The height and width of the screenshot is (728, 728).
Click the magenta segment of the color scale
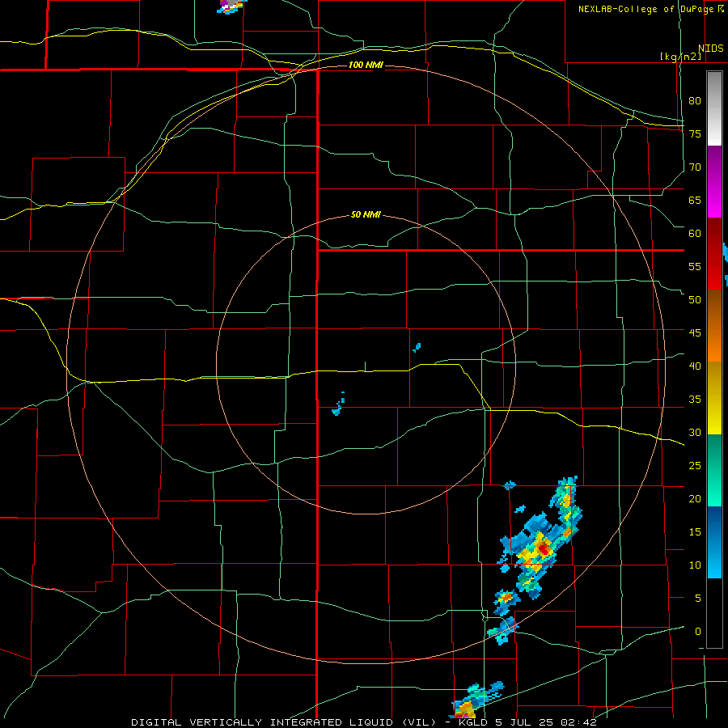coord(714,182)
